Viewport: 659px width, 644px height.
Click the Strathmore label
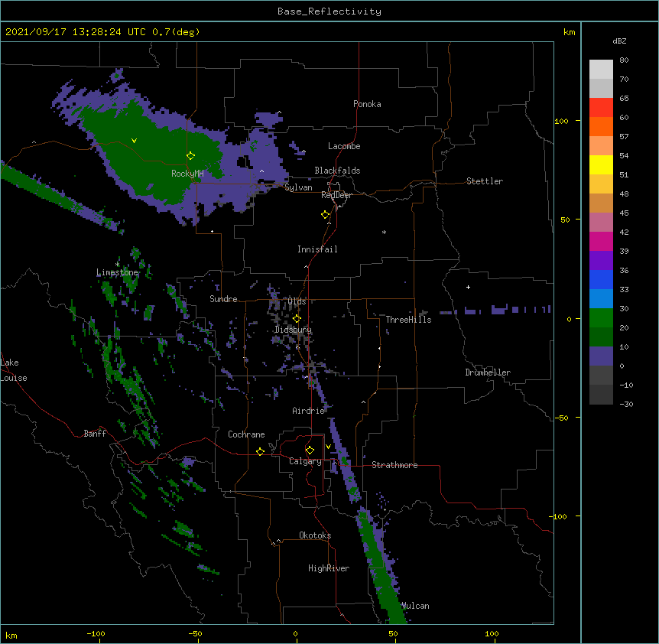click(394, 465)
